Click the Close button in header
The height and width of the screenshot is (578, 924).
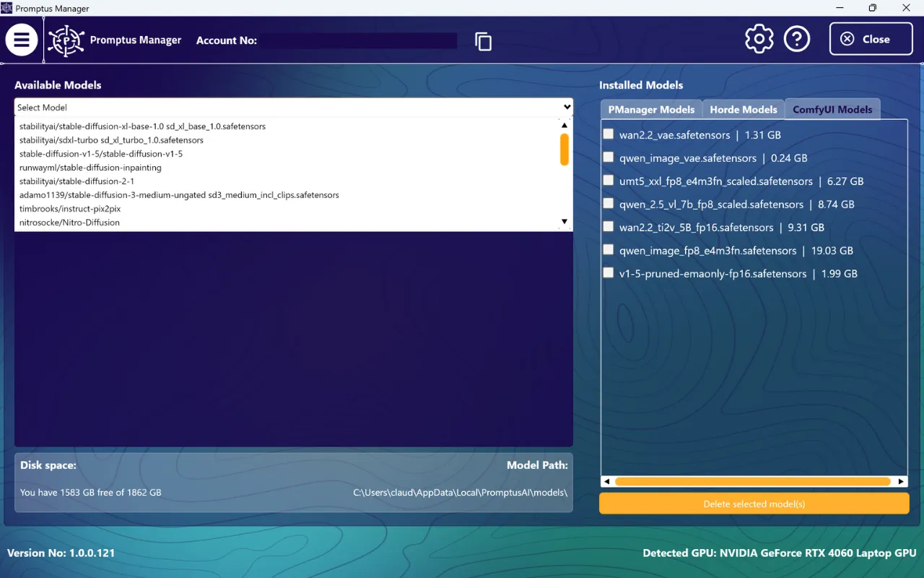click(871, 39)
